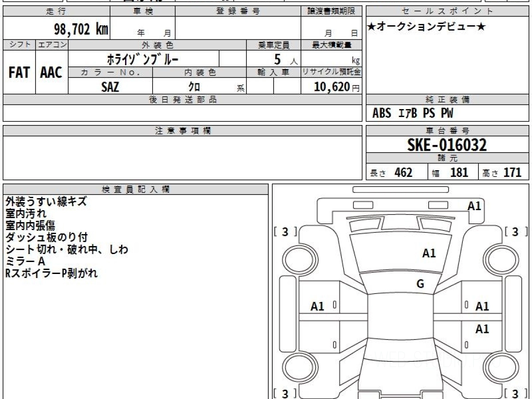Select the note ミラー A
Image resolution: width=532 pixels, height=399 pixels.
click(25, 262)
